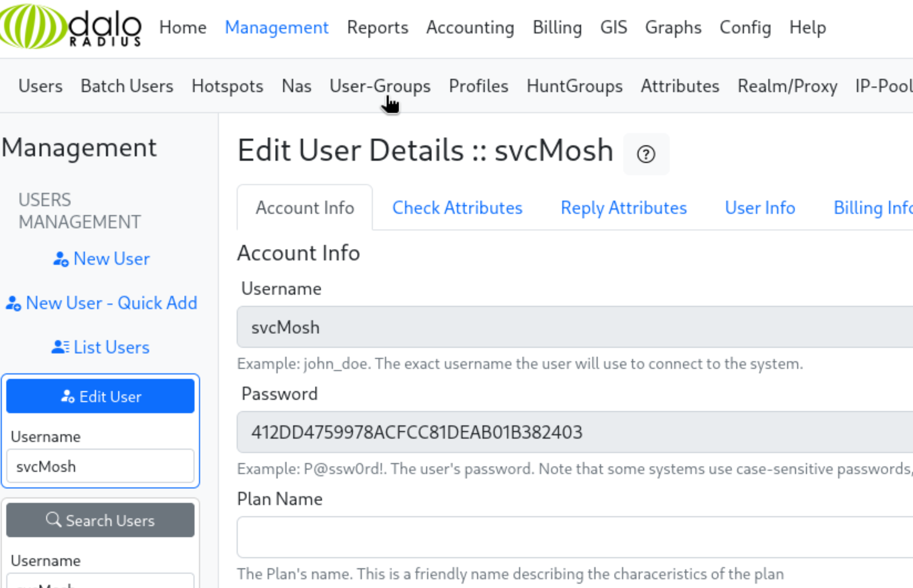Open User-Groups submenu
The height and width of the screenshot is (588, 913).
(x=380, y=86)
